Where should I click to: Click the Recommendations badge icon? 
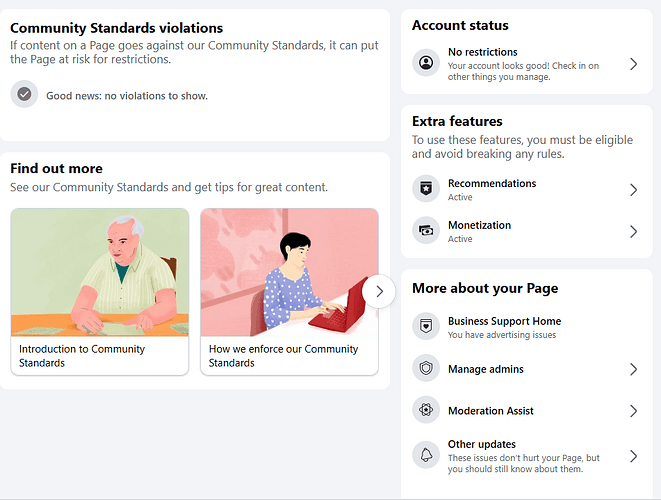pyautogui.click(x=426, y=188)
